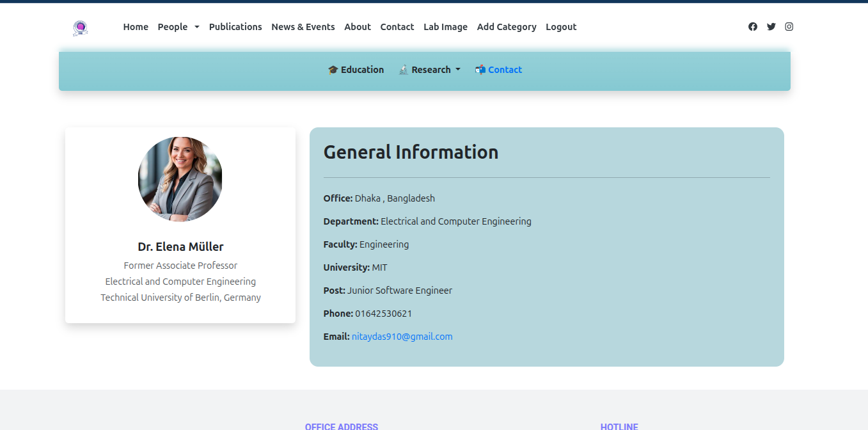Click the microscope Research icon
Screen dimensions: 868x430
pos(404,70)
